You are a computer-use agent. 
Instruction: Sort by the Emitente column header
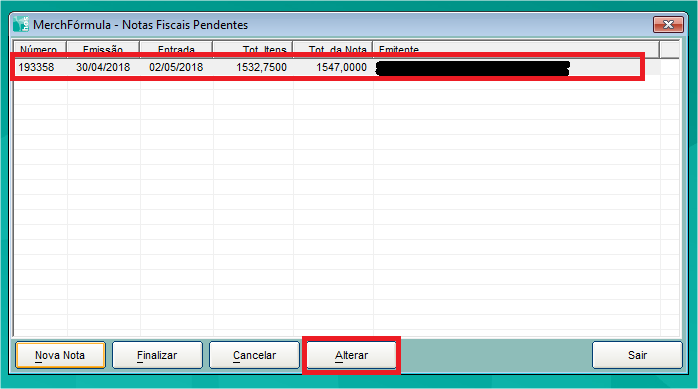pyautogui.click(x=516, y=49)
